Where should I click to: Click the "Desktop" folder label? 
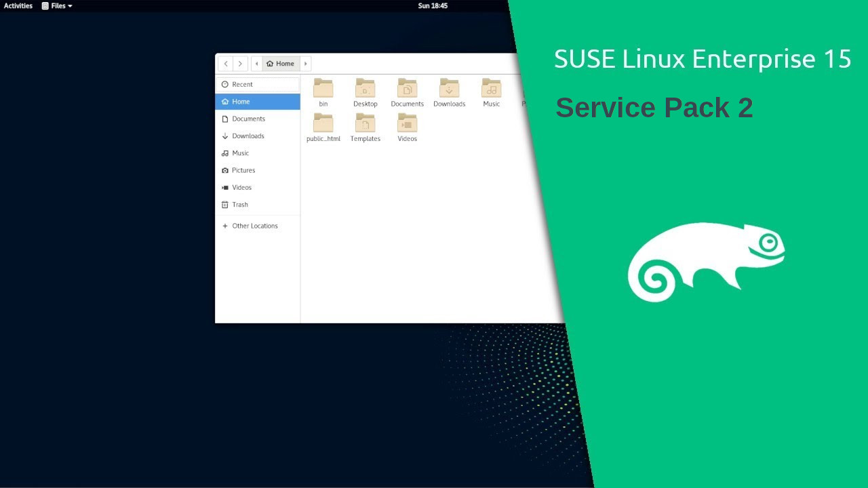point(365,104)
